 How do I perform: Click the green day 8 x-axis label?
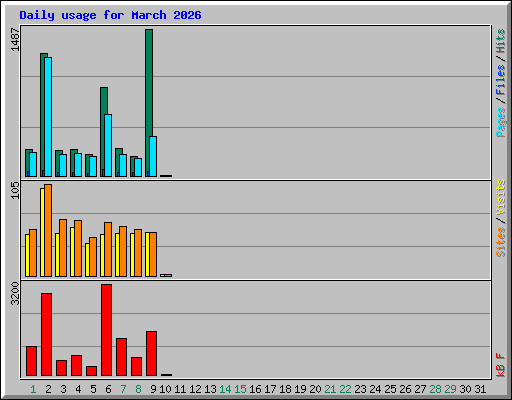pyautogui.click(x=138, y=389)
